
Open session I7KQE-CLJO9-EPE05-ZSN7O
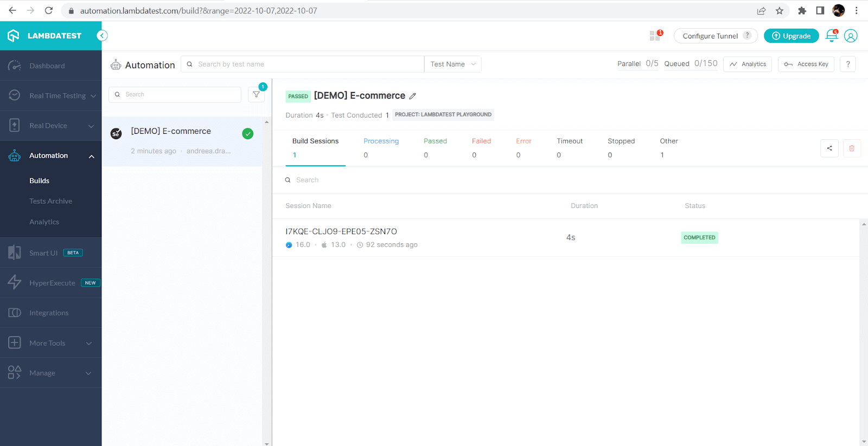341,231
